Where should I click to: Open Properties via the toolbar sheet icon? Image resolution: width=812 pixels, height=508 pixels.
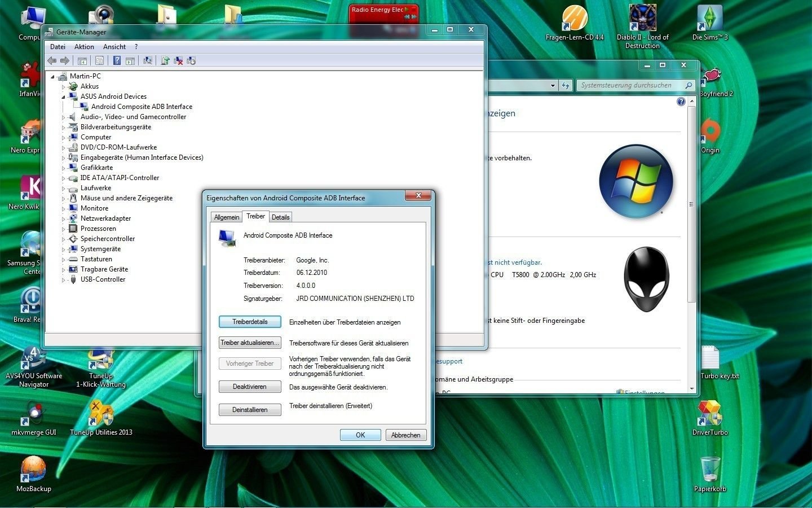(100, 60)
